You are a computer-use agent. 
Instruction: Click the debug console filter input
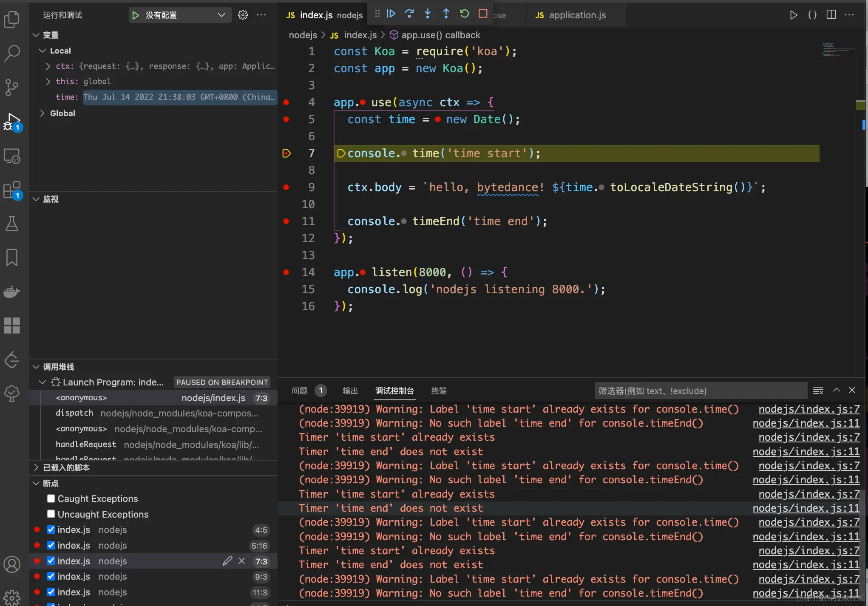point(700,391)
